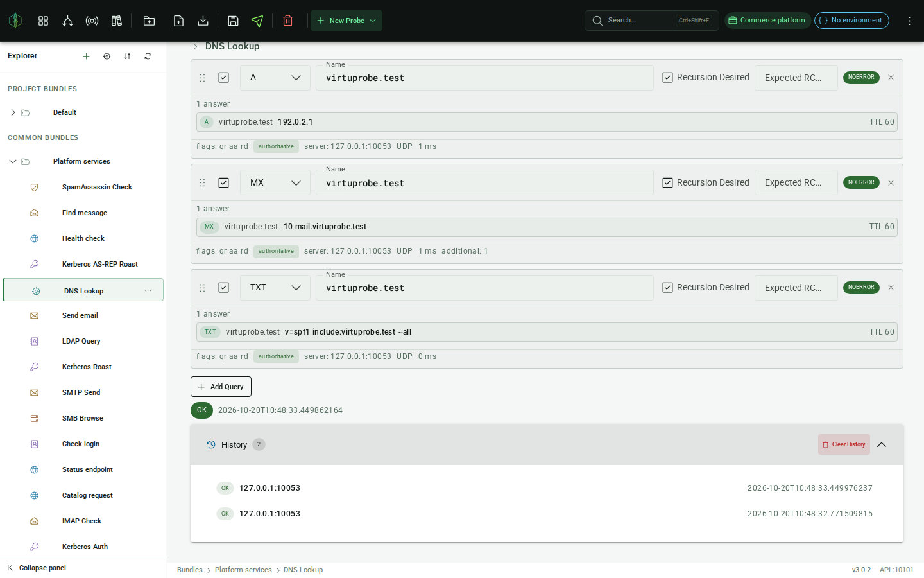Image resolution: width=924 pixels, height=578 pixels.
Task: Click the Add Query button
Action: [221, 387]
